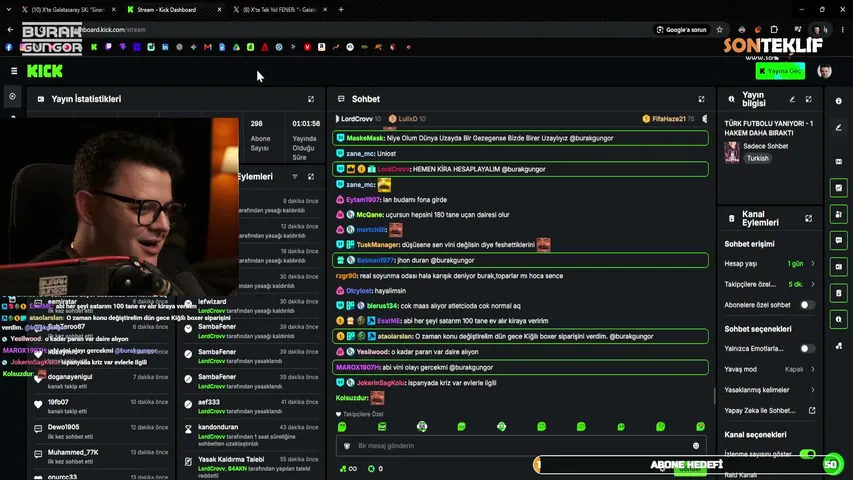The width and height of the screenshot is (853, 480).
Task: Toggle the search widget in the right sidebar
Action: click(838, 319)
